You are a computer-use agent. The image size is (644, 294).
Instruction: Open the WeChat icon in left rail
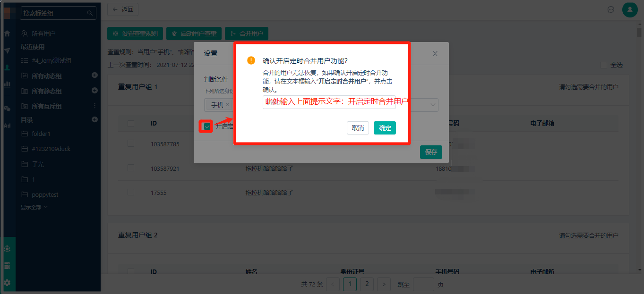click(7, 109)
